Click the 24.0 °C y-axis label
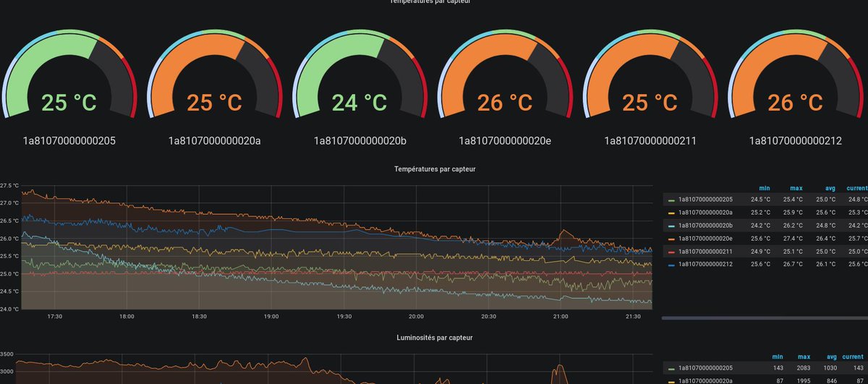Viewport: 868px width, 384px height. click(x=9, y=309)
